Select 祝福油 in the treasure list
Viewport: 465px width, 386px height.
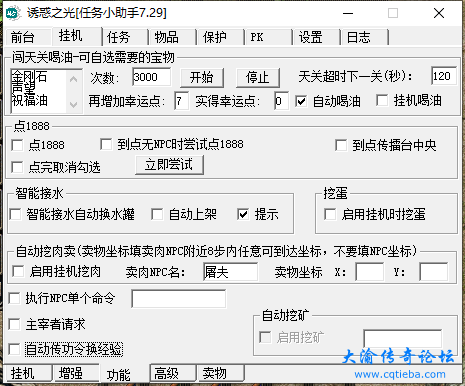tap(29, 100)
